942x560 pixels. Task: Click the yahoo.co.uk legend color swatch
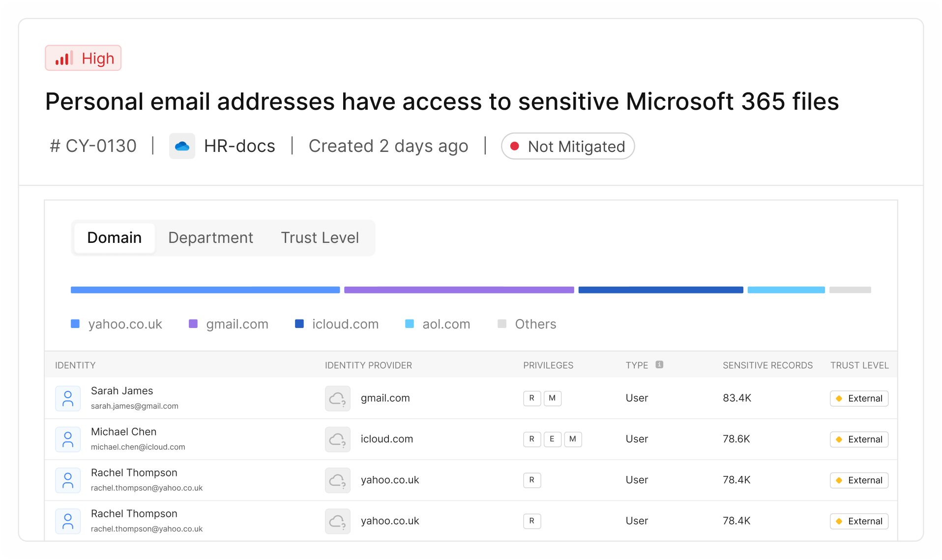point(75,324)
